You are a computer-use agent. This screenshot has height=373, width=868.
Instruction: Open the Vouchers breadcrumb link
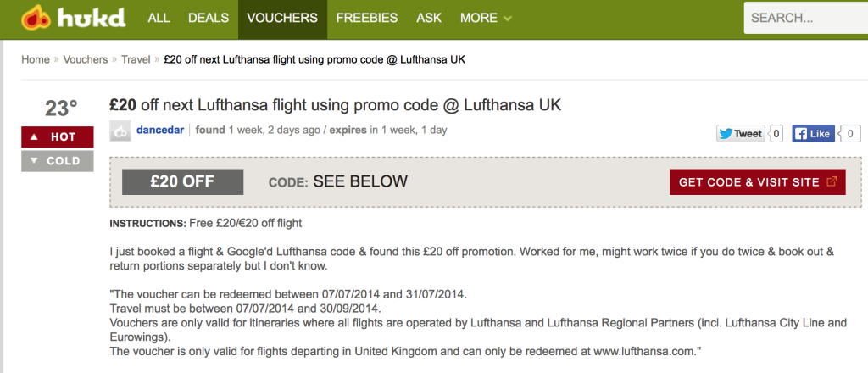pyautogui.click(x=86, y=59)
